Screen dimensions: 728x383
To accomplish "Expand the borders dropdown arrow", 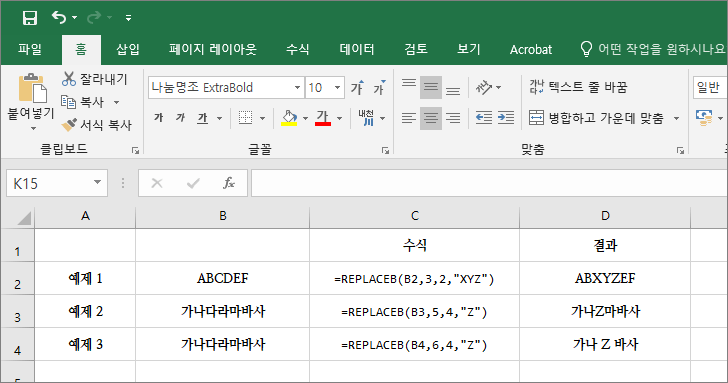I will tap(262, 118).
